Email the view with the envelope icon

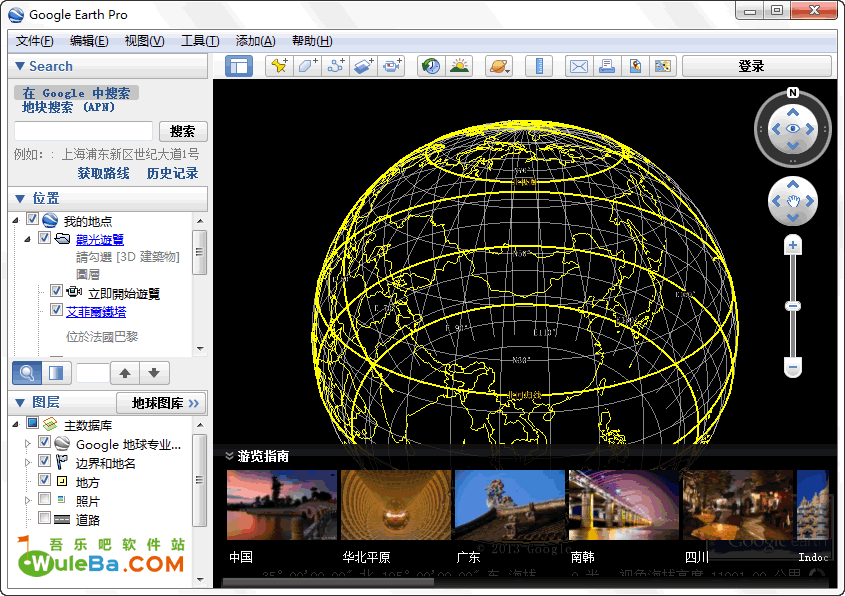coord(579,66)
